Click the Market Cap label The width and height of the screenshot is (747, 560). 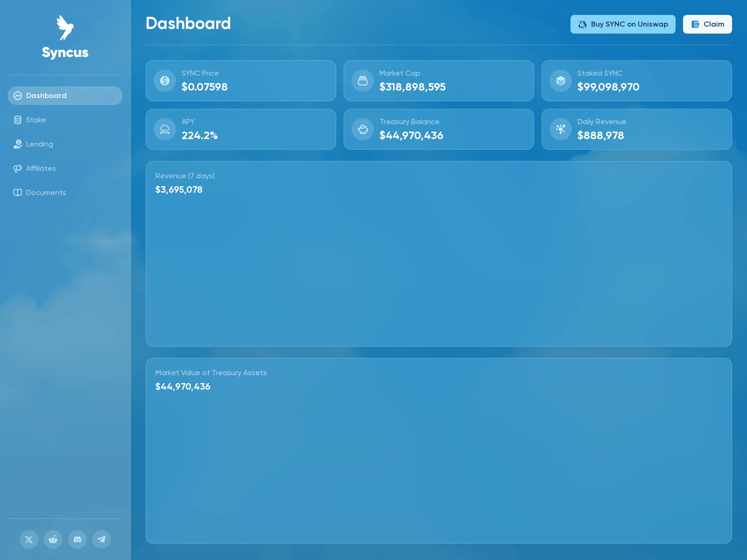point(400,73)
